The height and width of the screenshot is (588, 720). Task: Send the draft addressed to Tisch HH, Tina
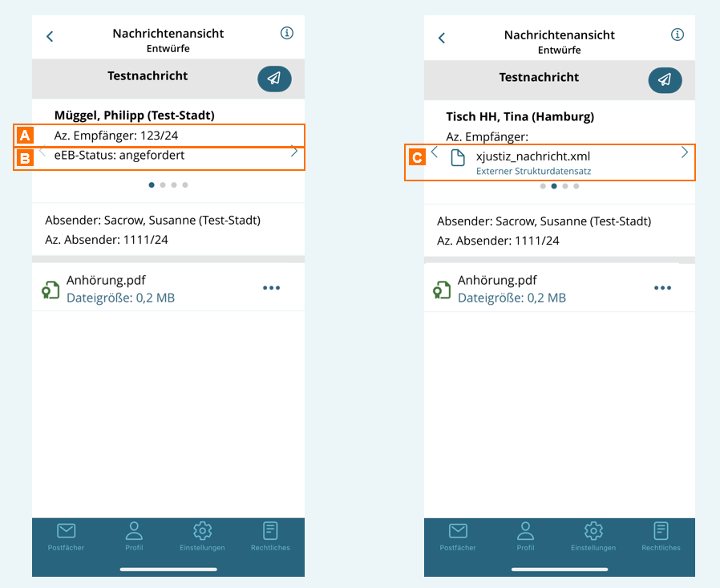pos(665,79)
